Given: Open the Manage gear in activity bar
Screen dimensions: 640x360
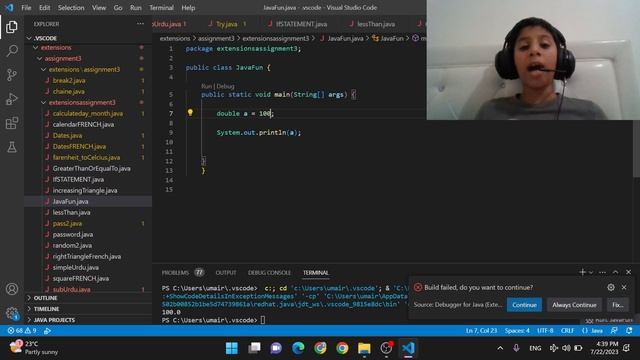Looking at the screenshot, I should (x=12, y=313).
